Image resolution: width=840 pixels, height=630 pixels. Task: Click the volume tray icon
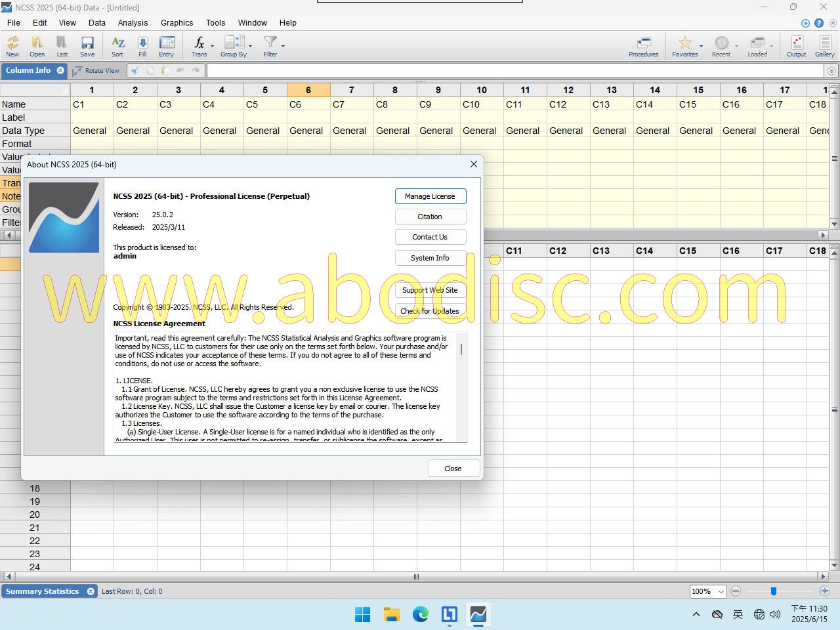coord(775,614)
